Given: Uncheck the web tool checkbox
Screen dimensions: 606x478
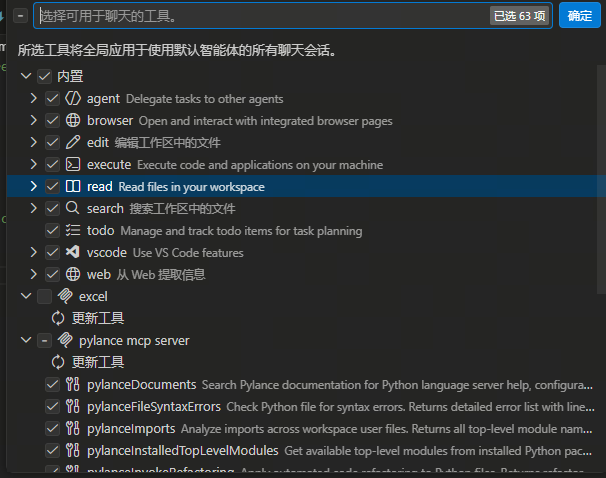Looking at the screenshot, I should pyautogui.click(x=52, y=275).
